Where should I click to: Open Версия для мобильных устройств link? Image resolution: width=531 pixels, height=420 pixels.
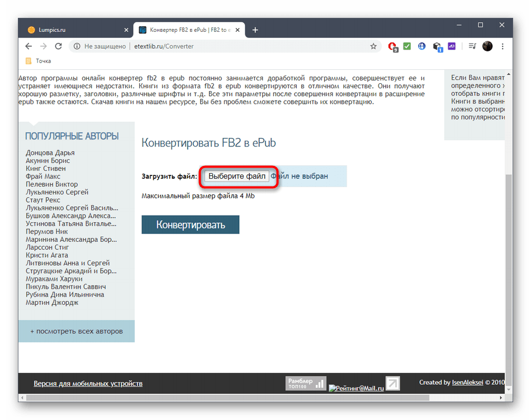88,384
